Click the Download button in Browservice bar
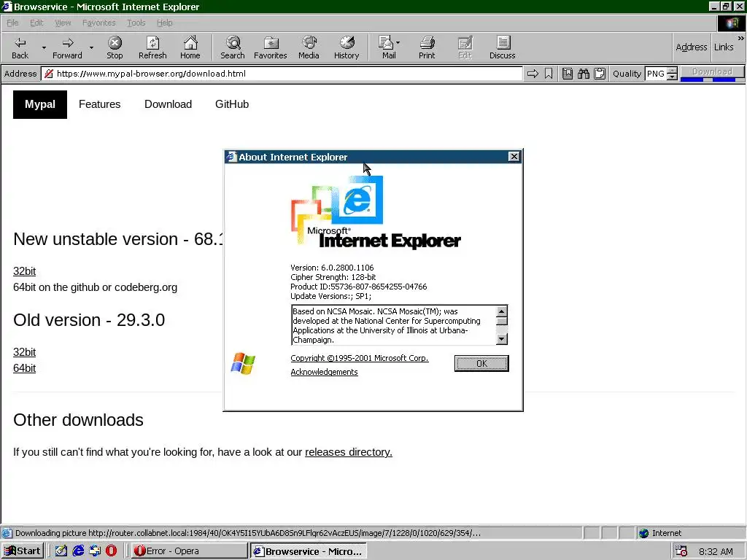This screenshot has width=747, height=560. click(712, 72)
